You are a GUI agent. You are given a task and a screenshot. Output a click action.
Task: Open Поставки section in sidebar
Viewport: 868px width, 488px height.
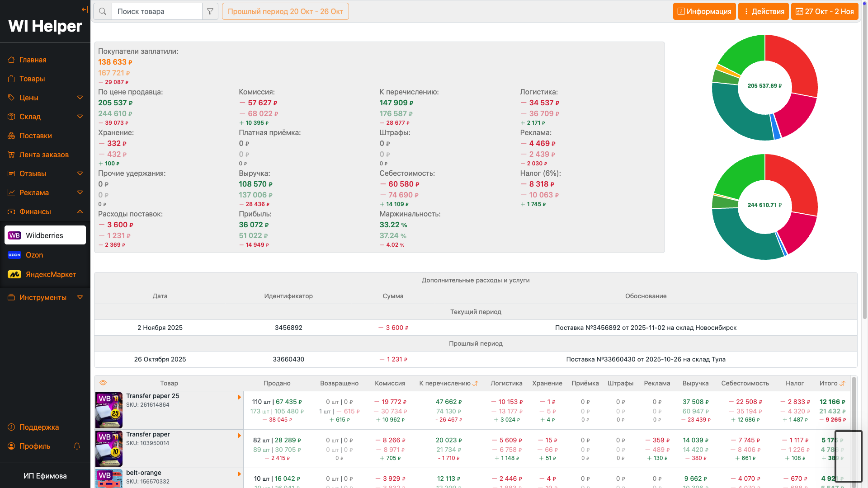[35, 136]
